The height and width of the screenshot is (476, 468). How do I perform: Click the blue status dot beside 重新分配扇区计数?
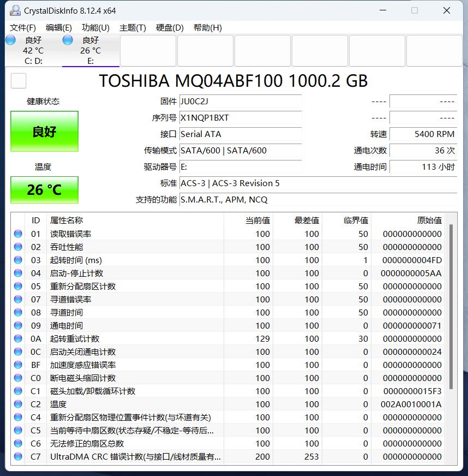coord(17,286)
